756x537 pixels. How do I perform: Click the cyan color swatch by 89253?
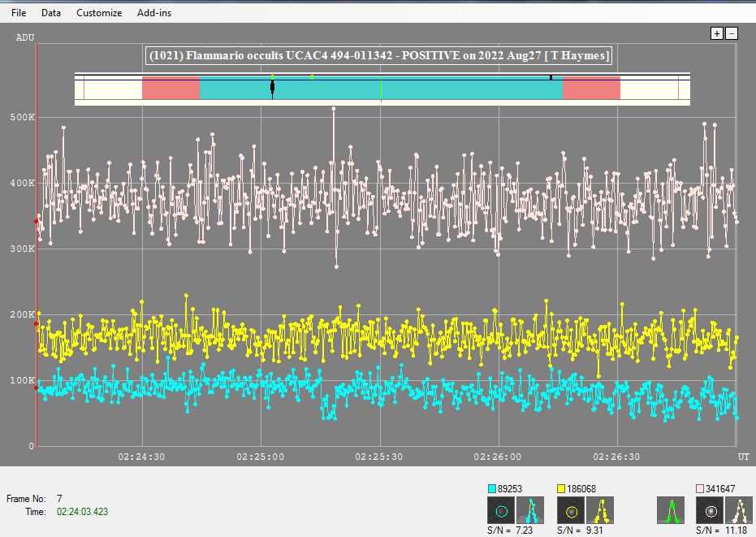pyautogui.click(x=491, y=488)
